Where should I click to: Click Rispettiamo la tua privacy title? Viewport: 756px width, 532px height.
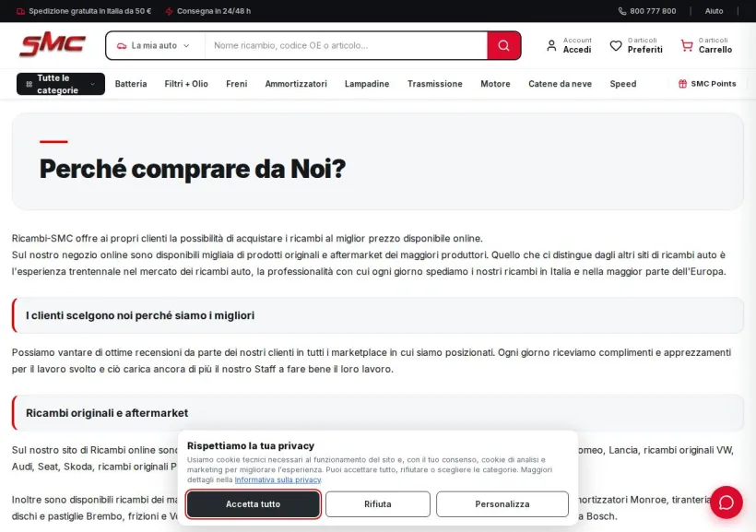point(250,445)
